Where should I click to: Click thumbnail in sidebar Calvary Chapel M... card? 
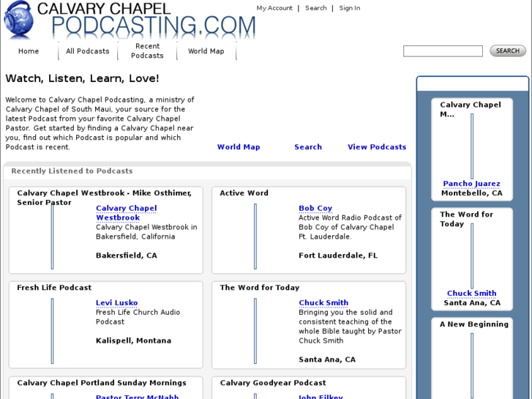pos(472,146)
